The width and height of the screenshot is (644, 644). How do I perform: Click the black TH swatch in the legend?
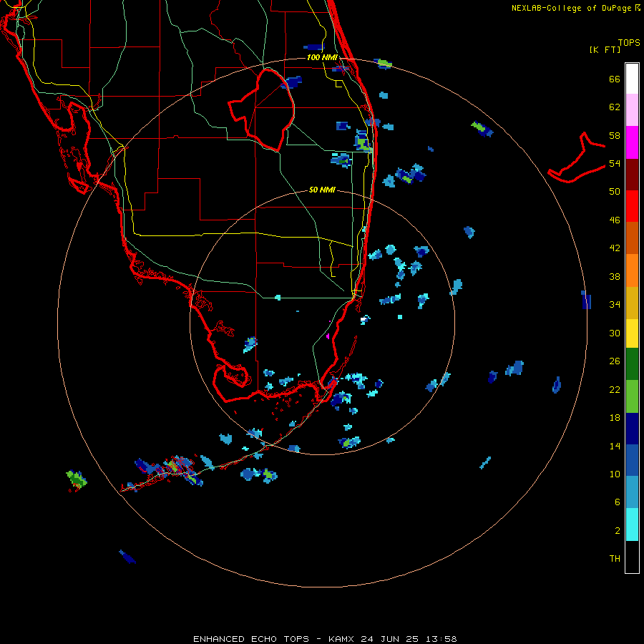[x=632, y=557]
